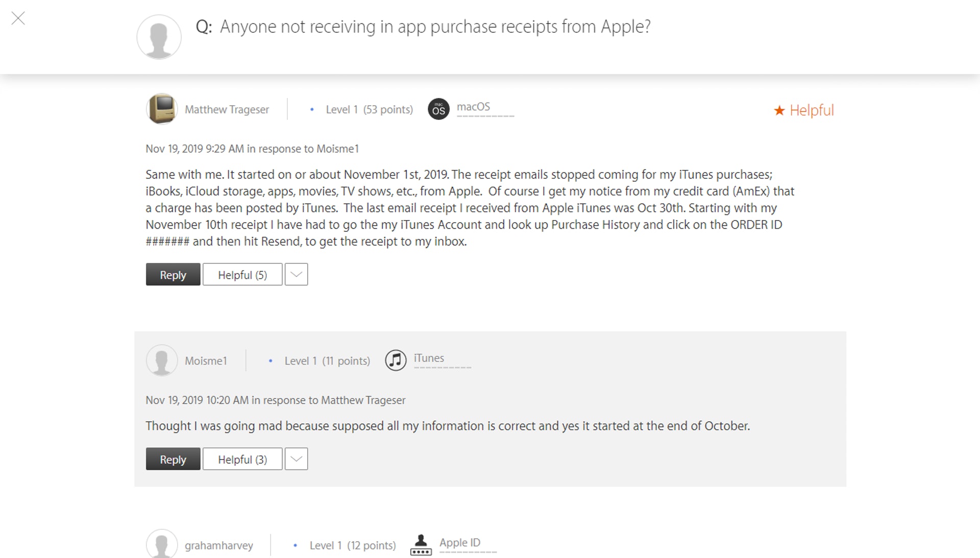The image size is (980, 558).
Task: Reply to Matthew Trageser's post
Action: 173,275
